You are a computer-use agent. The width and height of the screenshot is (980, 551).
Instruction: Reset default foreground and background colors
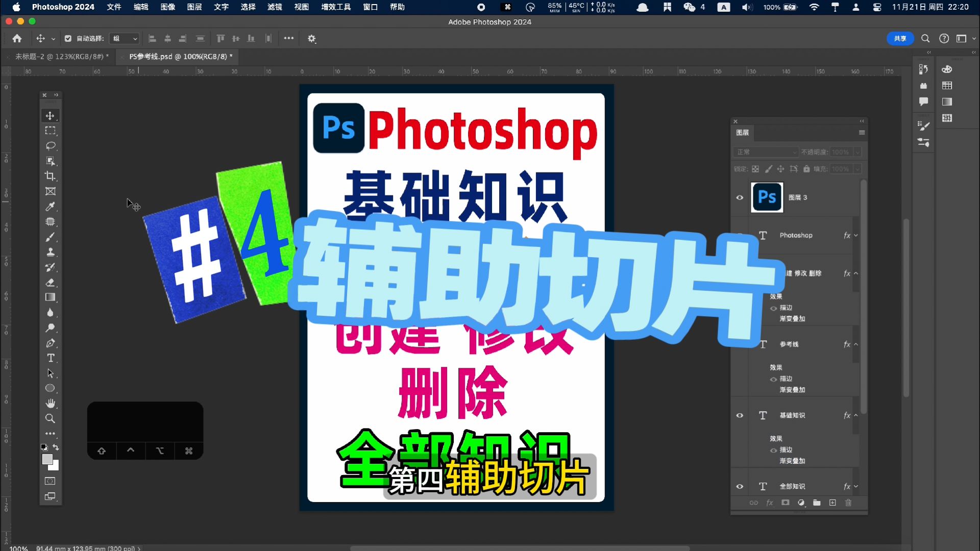pos(44,447)
